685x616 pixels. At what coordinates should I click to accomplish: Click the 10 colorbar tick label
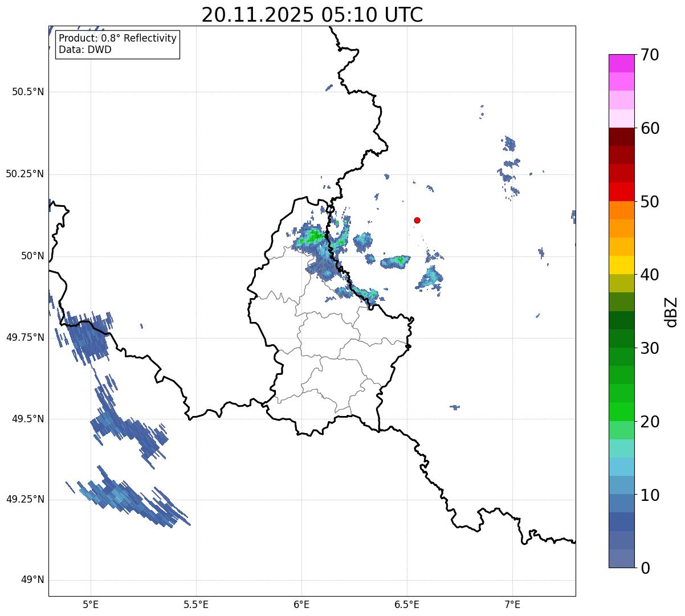click(x=650, y=495)
